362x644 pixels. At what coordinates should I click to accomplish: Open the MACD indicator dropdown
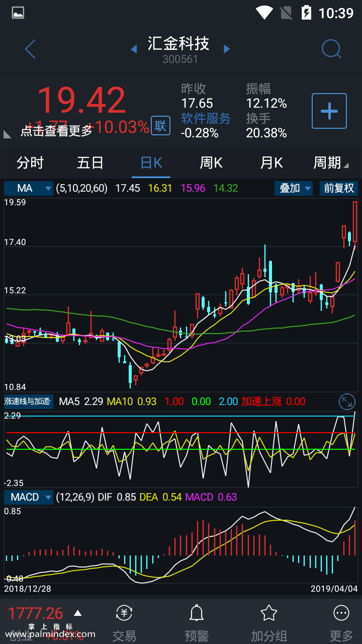[x=28, y=497]
